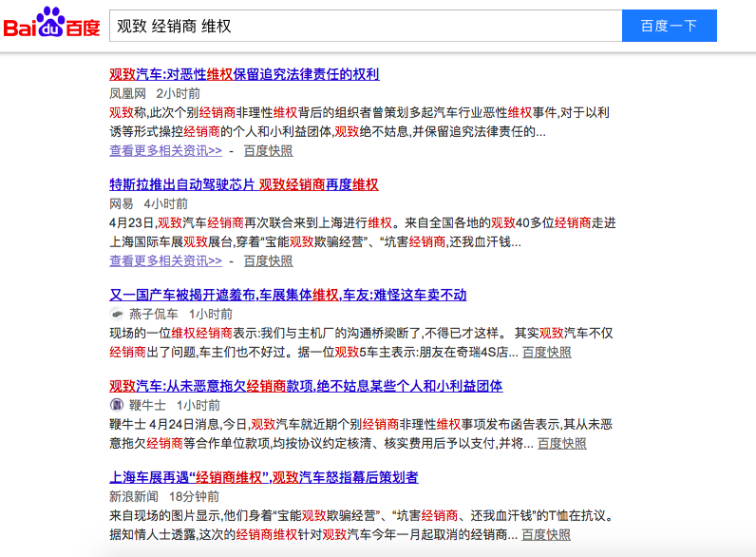Open result 特斯拉推出自动驾驶芯片 观致经销商再度维权

pos(244,184)
